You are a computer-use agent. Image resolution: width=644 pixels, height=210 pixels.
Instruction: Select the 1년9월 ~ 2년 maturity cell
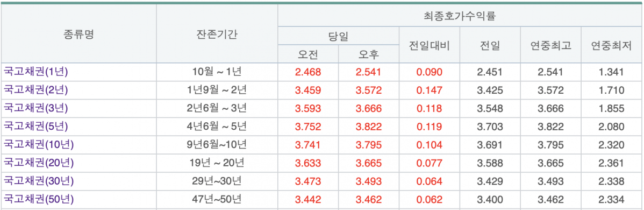pos(217,90)
